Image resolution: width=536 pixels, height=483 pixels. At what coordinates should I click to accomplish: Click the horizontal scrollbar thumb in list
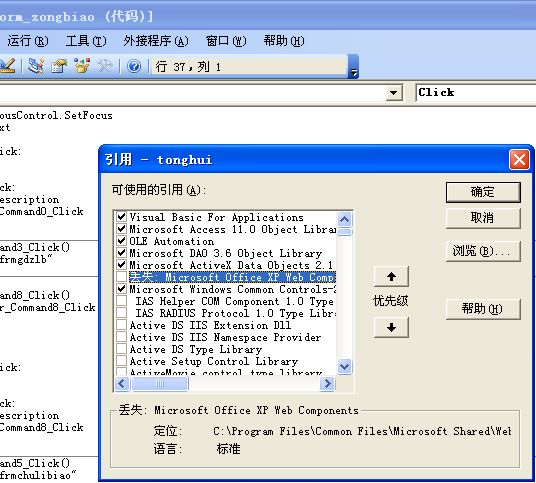point(160,384)
